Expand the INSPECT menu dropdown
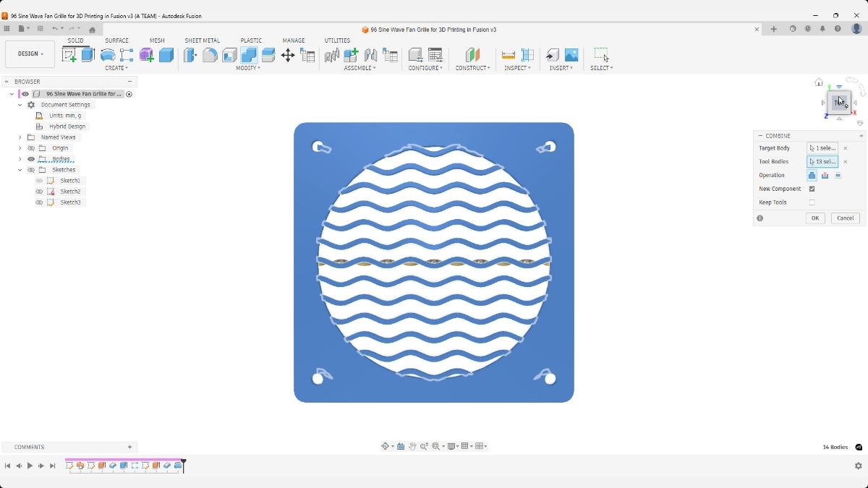This screenshot has width=868, height=488. tap(517, 68)
